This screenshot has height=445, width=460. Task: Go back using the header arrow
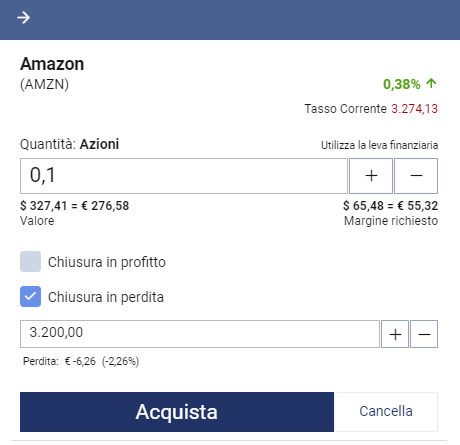pos(23,17)
